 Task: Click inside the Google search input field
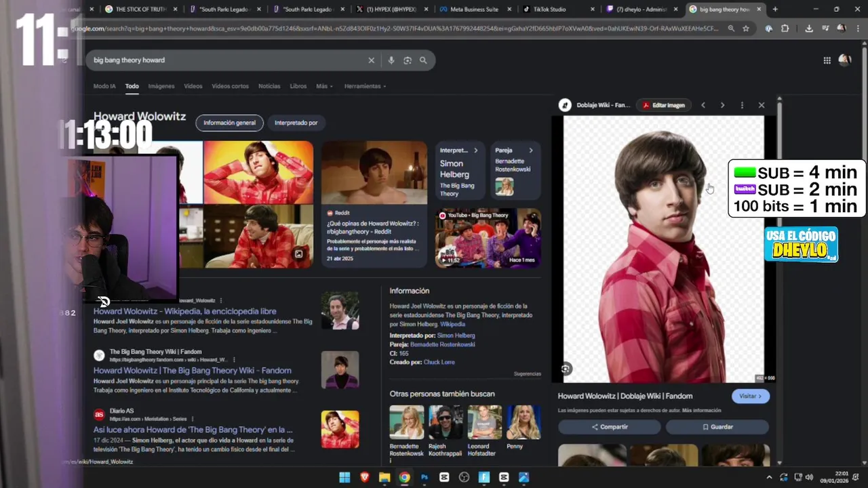(227, 60)
